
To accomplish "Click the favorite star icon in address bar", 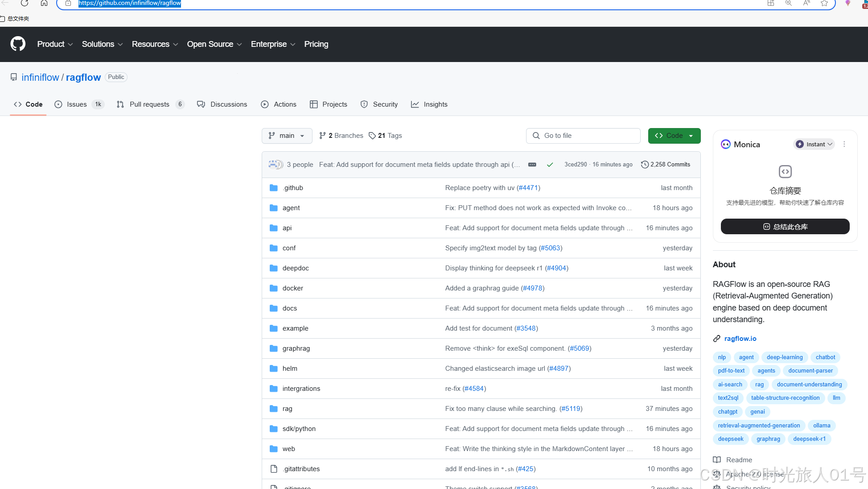I will click(x=824, y=4).
